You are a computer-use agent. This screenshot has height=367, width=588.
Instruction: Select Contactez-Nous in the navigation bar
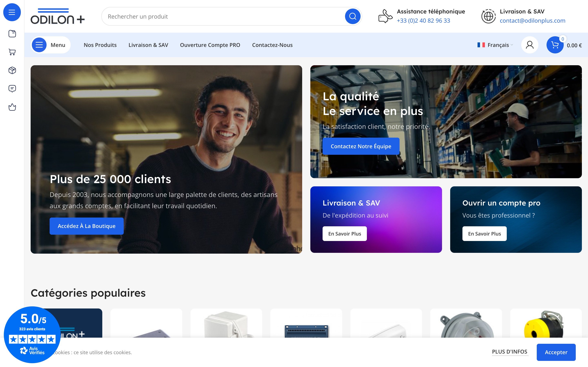pyautogui.click(x=272, y=45)
